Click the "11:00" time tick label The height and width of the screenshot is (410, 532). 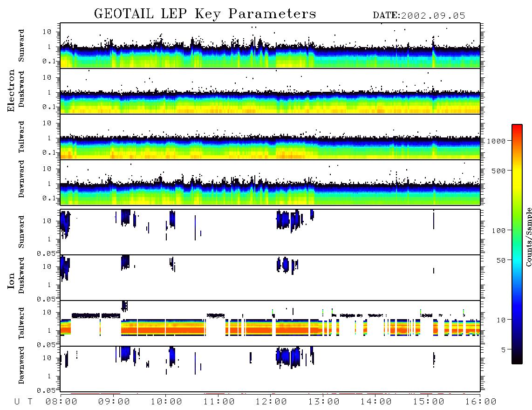tap(219, 402)
